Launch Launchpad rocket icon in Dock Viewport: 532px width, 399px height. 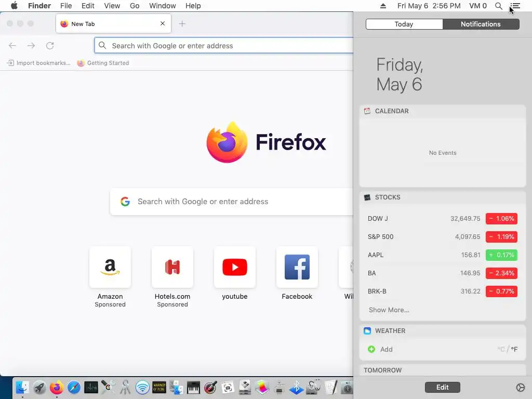tap(39, 387)
